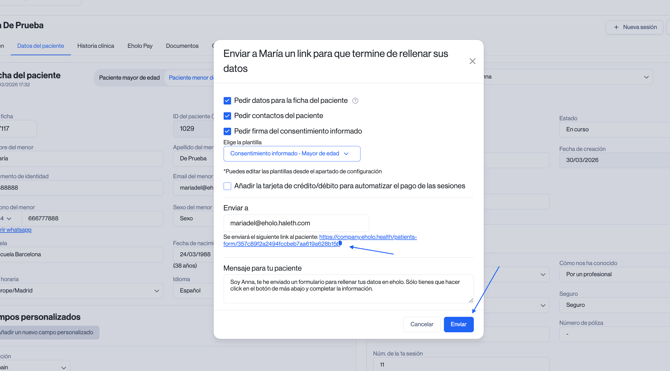Open the Idioma Español field

(x=194, y=291)
